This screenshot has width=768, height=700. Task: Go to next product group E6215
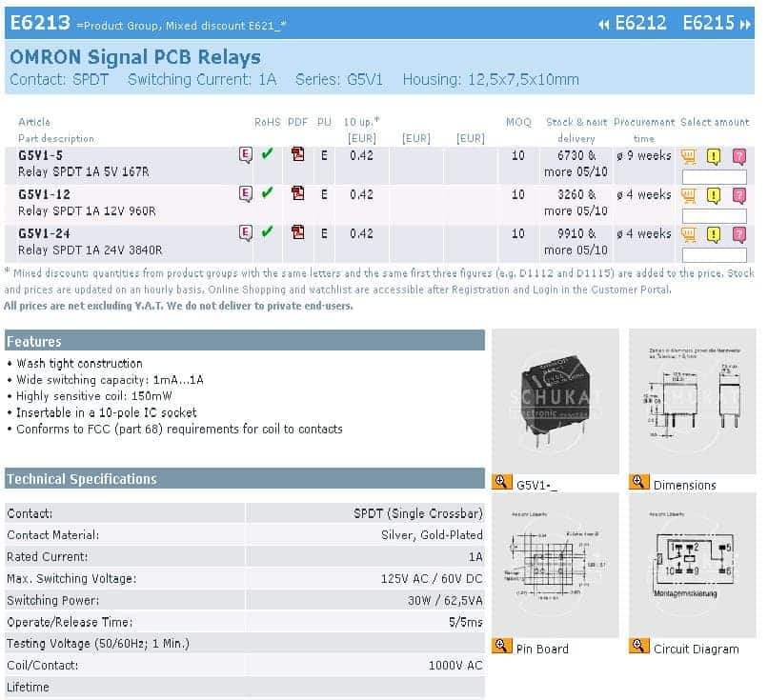(717, 23)
